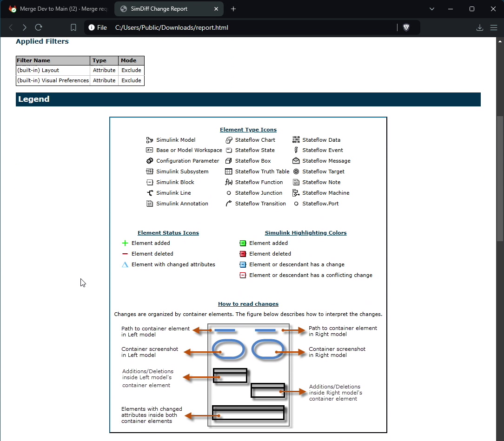Click the Stateflow State icon
The width and height of the screenshot is (504, 441).
point(229,150)
